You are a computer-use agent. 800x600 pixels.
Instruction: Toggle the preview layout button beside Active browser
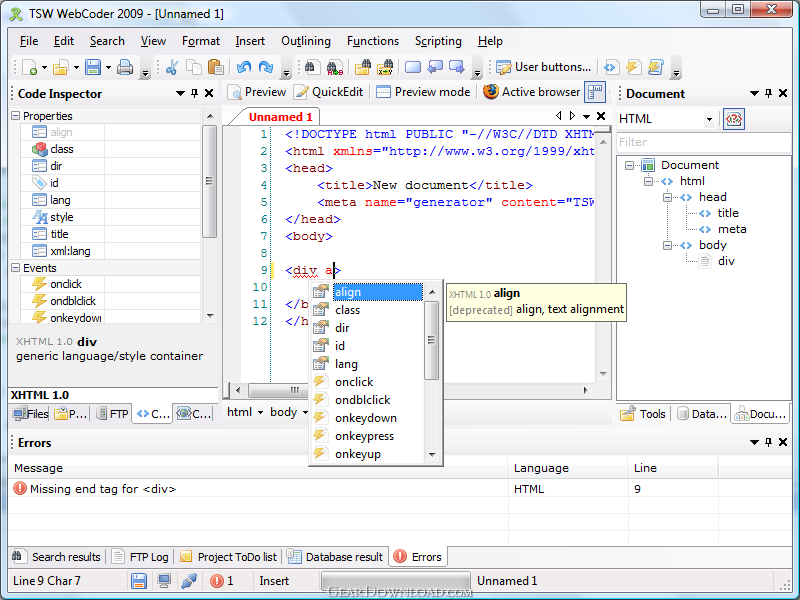tap(595, 92)
